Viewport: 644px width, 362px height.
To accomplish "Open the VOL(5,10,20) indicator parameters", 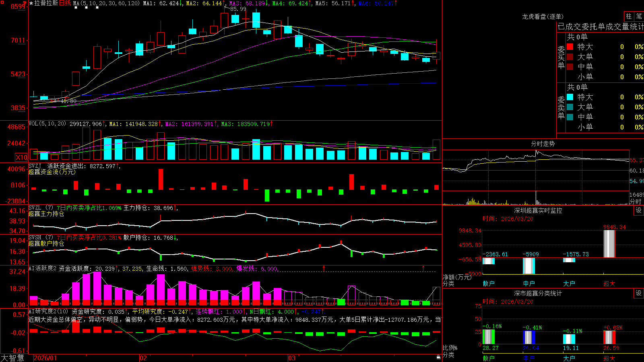I will click(47, 123).
